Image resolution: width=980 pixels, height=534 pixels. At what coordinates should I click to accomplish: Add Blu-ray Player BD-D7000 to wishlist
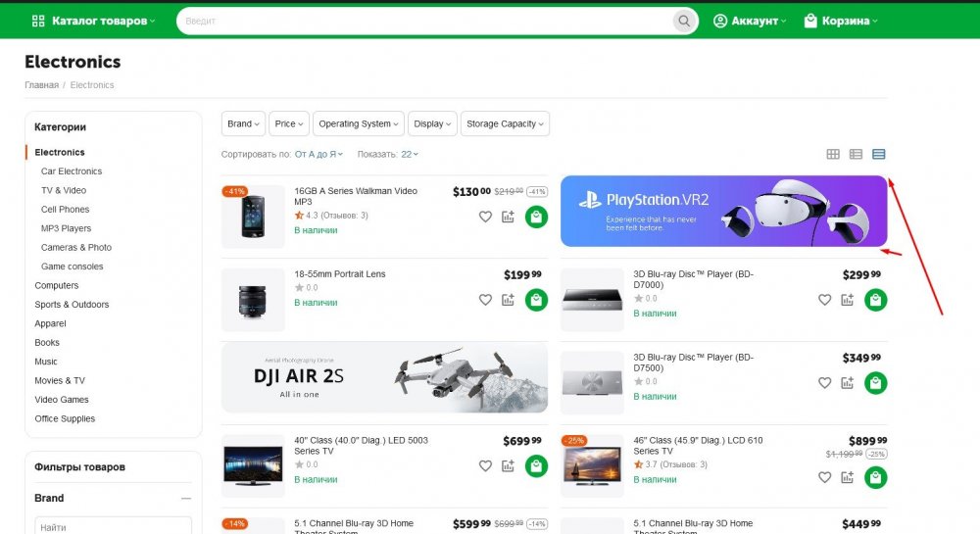click(x=825, y=300)
